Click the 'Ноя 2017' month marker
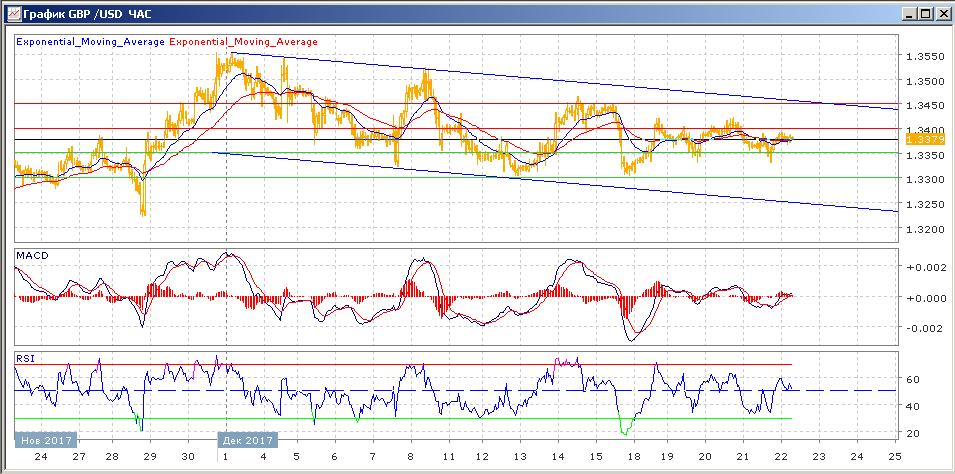Viewport: 955px width, 474px height. pos(46,440)
